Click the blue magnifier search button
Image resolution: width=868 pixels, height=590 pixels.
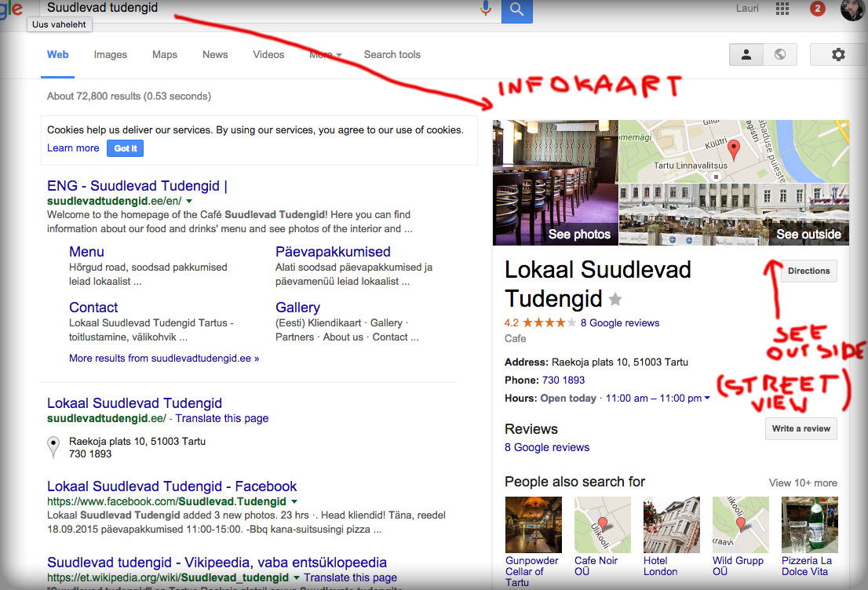pos(517,10)
